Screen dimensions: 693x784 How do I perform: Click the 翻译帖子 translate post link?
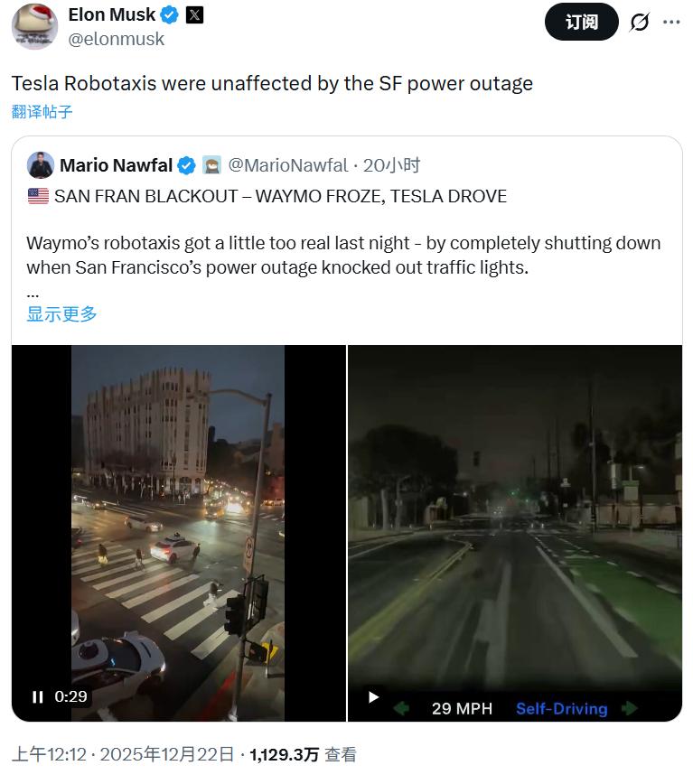point(42,112)
